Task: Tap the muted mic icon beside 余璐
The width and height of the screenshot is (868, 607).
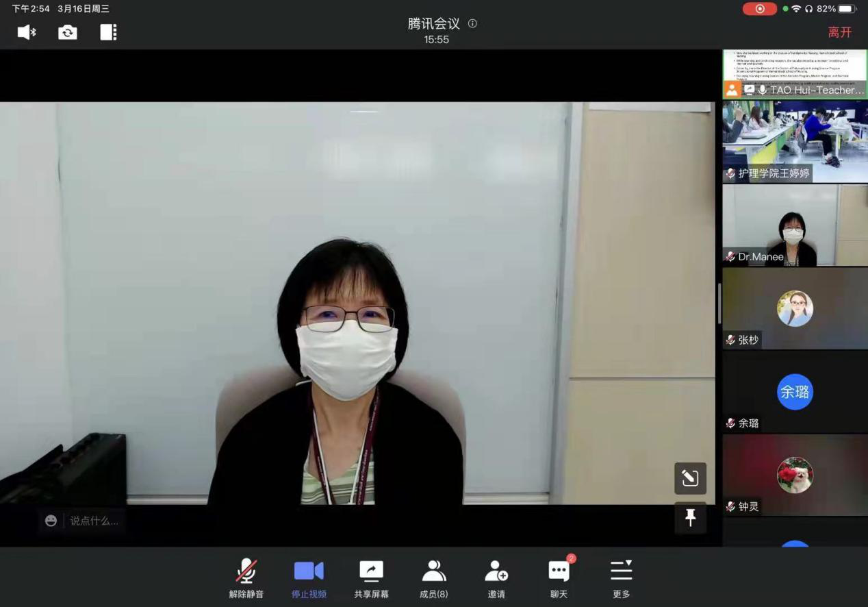Action: click(x=730, y=423)
